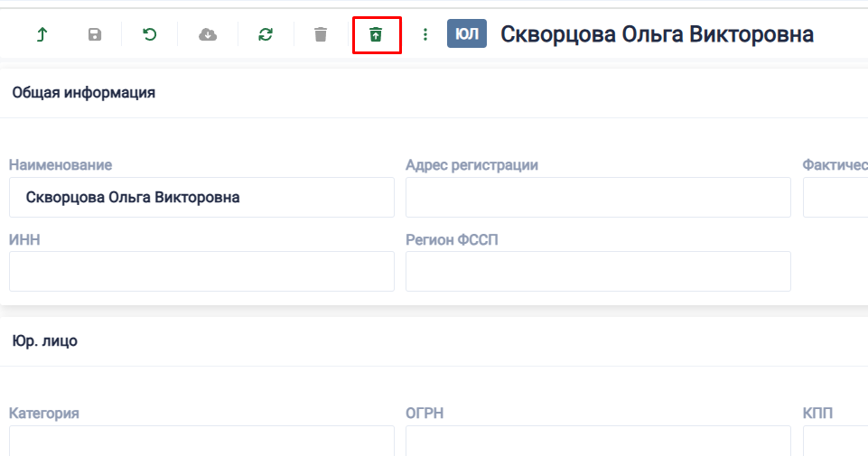This screenshot has width=868, height=456.
Task: Click the grey floppy disk save icon
Action: click(95, 34)
